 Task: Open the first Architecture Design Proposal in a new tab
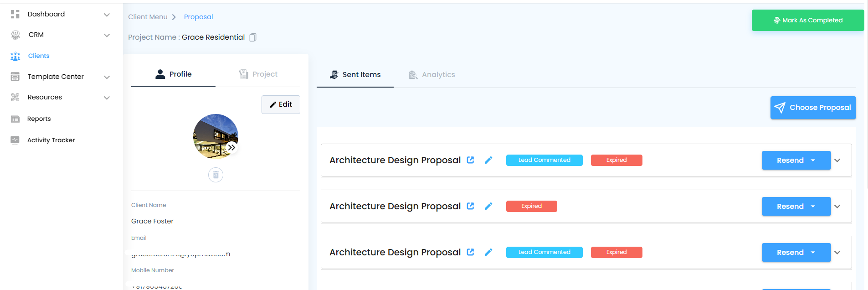point(471,160)
